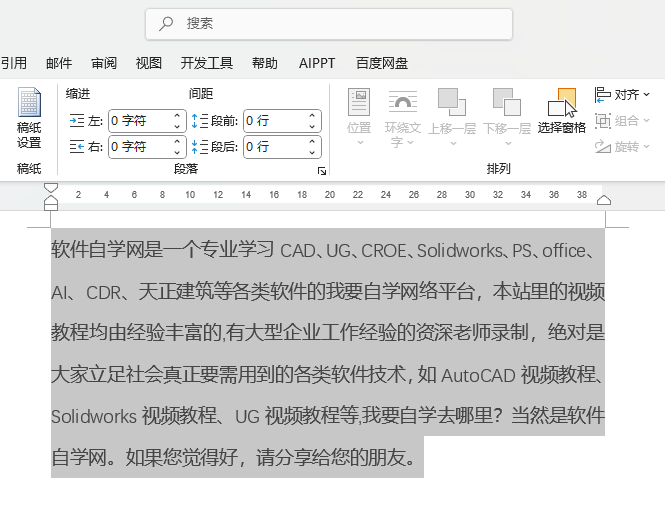Increase the 段后 spacing after value

pos(312,141)
